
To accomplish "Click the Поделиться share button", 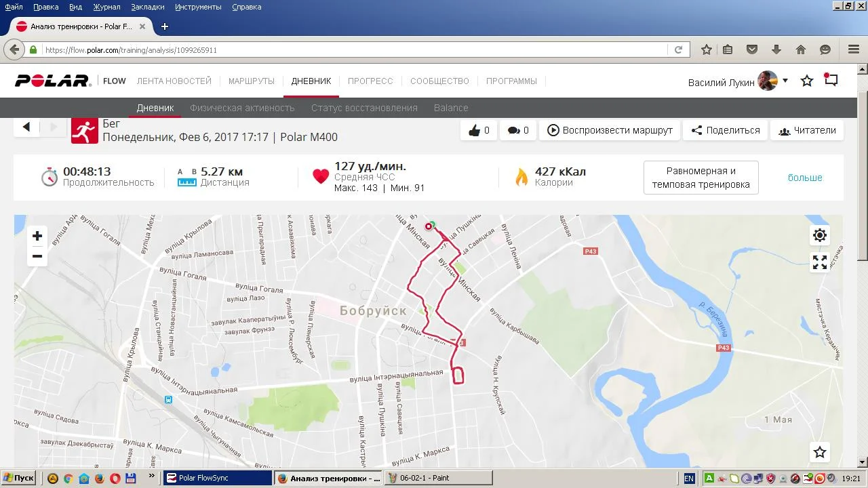I will [x=725, y=130].
